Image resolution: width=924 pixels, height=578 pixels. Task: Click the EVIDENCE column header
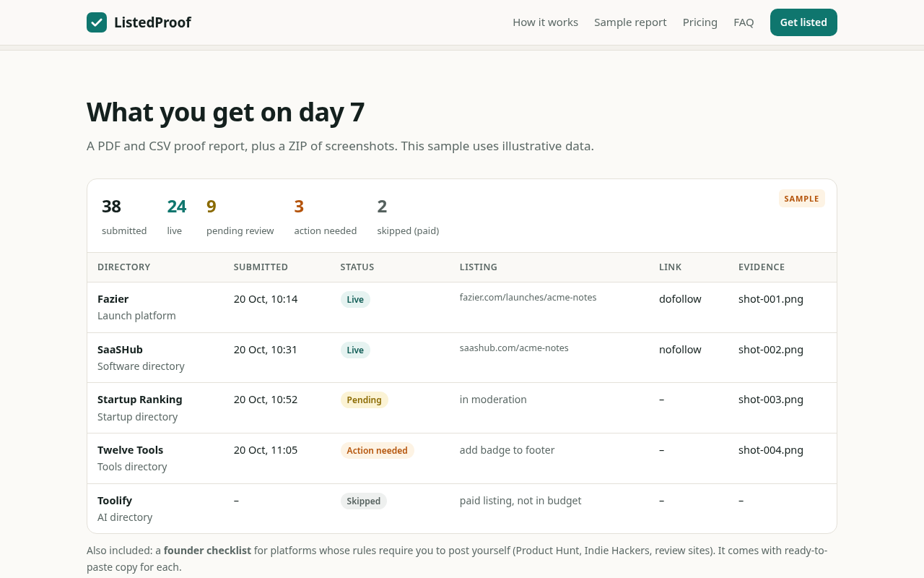pyautogui.click(x=762, y=267)
